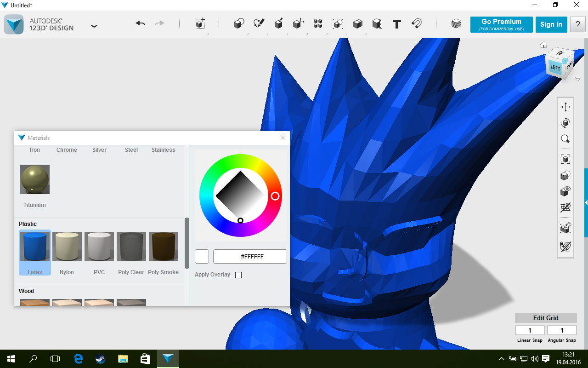The height and width of the screenshot is (368, 588).
Task: Click the Edit Grid button
Action: [546, 318]
